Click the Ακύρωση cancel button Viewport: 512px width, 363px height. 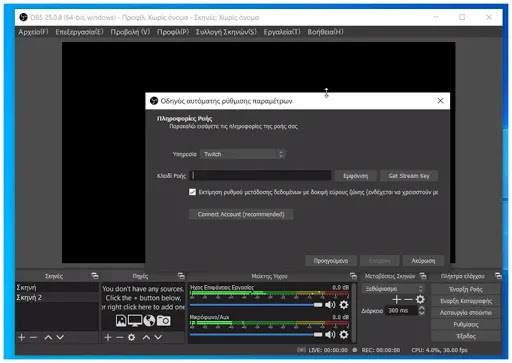pyautogui.click(x=423, y=261)
